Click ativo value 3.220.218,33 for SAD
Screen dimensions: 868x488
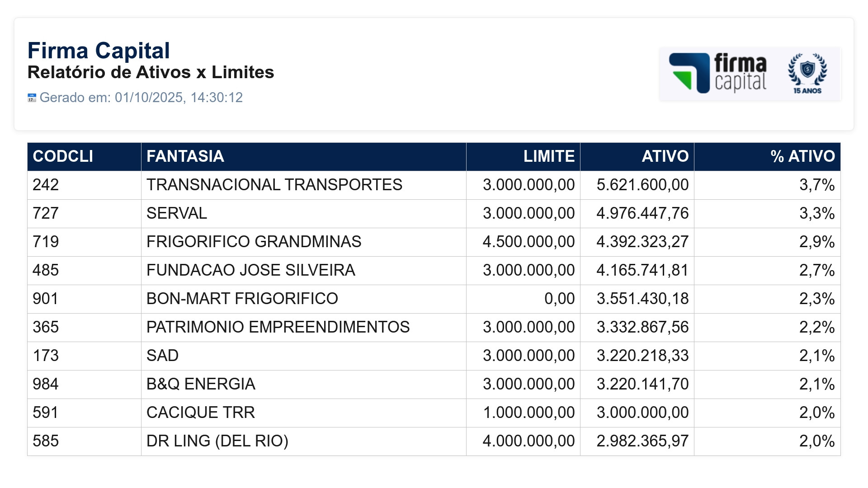[x=642, y=356]
